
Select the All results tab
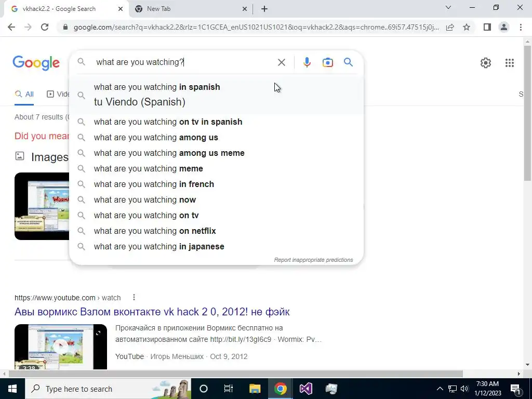(24, 94)
